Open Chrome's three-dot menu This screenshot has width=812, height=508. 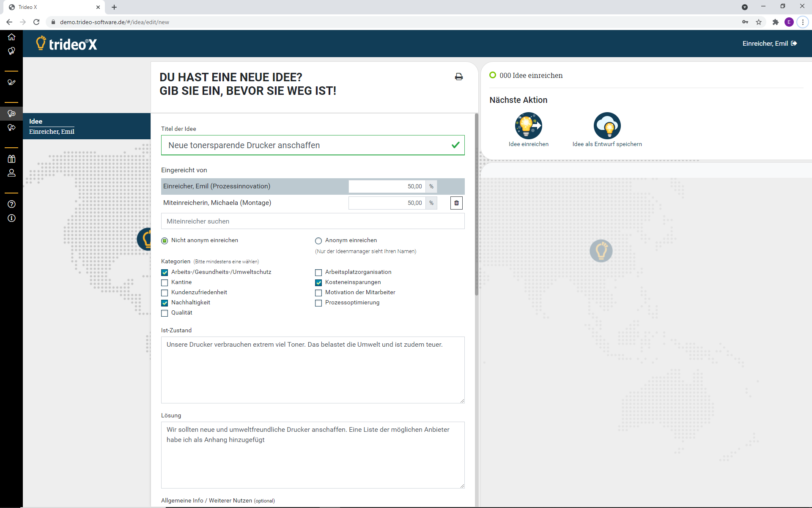tap(802, 22)
